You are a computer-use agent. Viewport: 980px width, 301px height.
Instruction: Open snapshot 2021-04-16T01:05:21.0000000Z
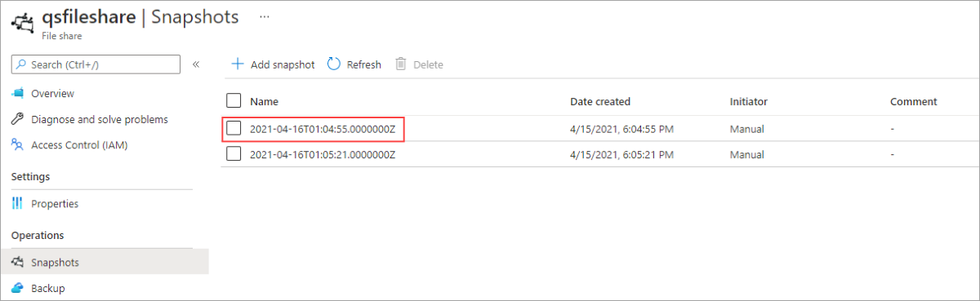pyautogui.click(x=323, y=155)
